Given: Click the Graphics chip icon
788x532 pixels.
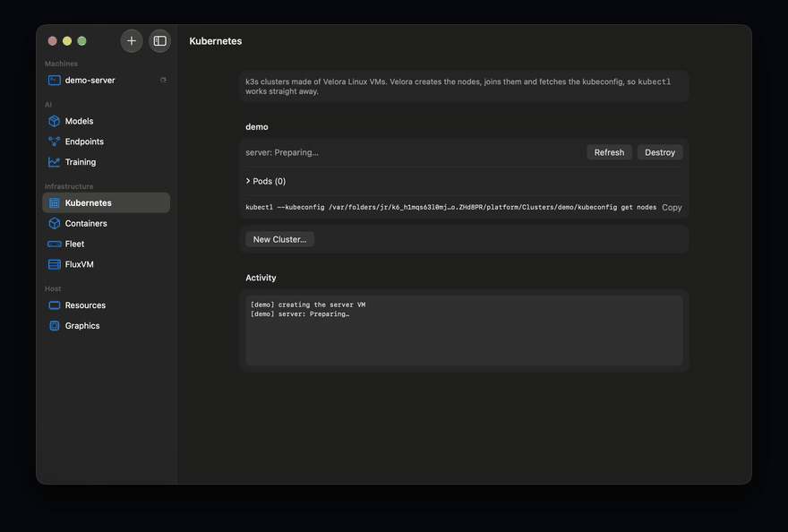Looking at the screenshot, I should pyautogui.click(x=55, y=326).
